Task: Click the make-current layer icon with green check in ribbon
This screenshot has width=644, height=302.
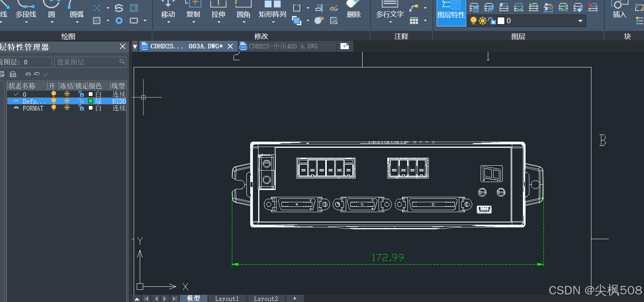Action: (x=519, y=7)
